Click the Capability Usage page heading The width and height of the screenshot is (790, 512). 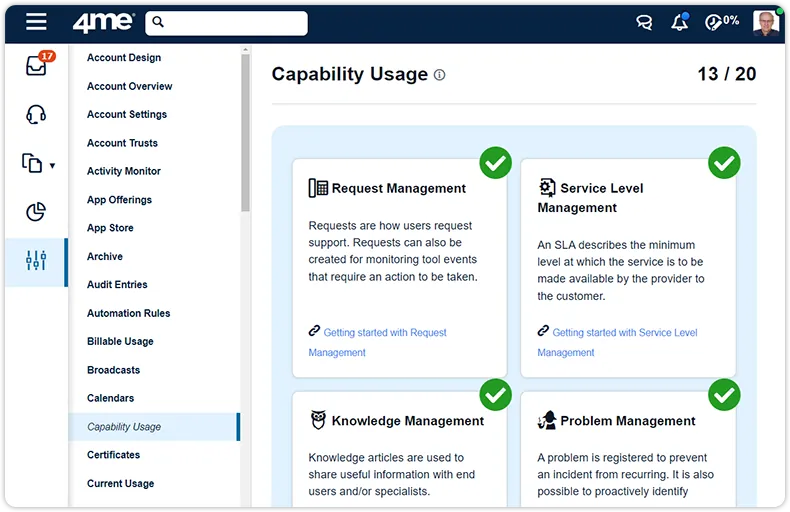pos(350,74)
